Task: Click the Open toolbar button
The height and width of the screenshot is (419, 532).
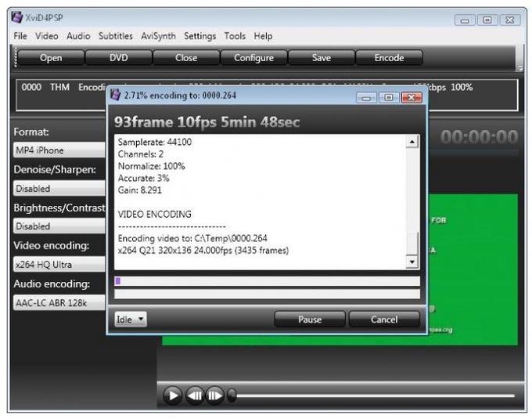Action: coord(51,58)
